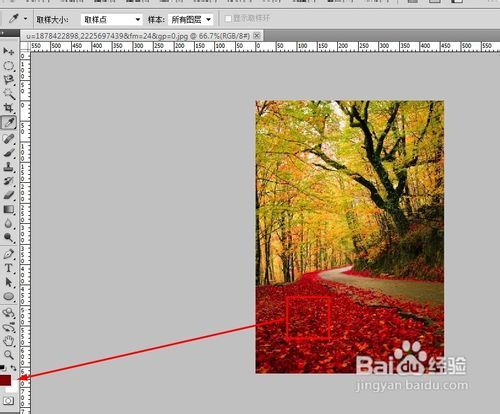Image resolution: width=500 pixels, height=414 pixels.
Task: Select the History Brush tool
Action: 9,181
